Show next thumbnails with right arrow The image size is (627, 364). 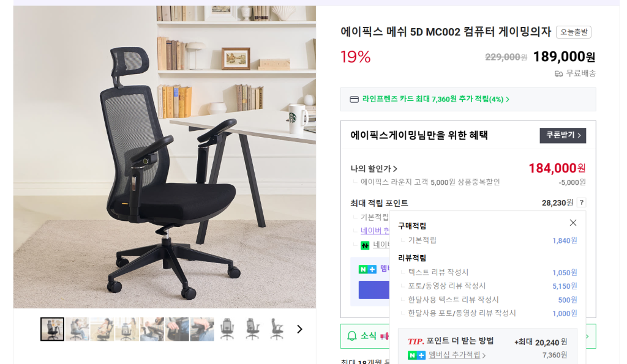pos(299,329)
